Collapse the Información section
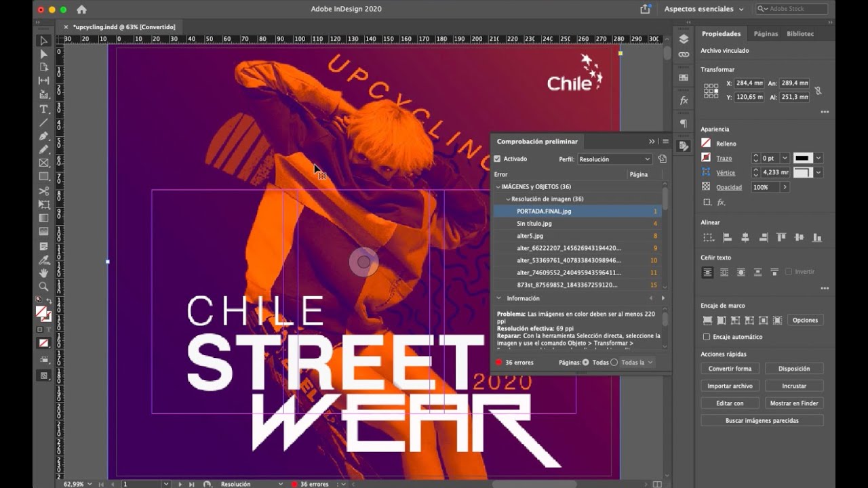Image resolution: width=868 pixels, height=488 pixels. (499, 298)
